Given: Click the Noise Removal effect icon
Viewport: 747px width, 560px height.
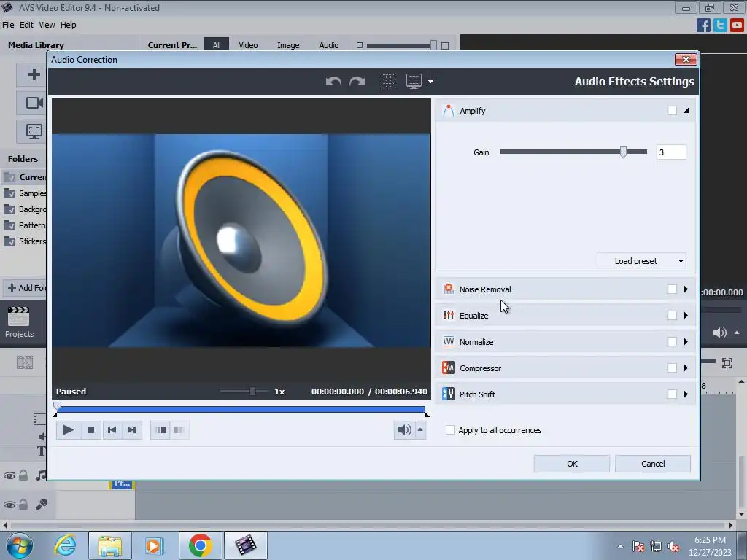Looking at the screenshot, I should [x=449, y=289].
